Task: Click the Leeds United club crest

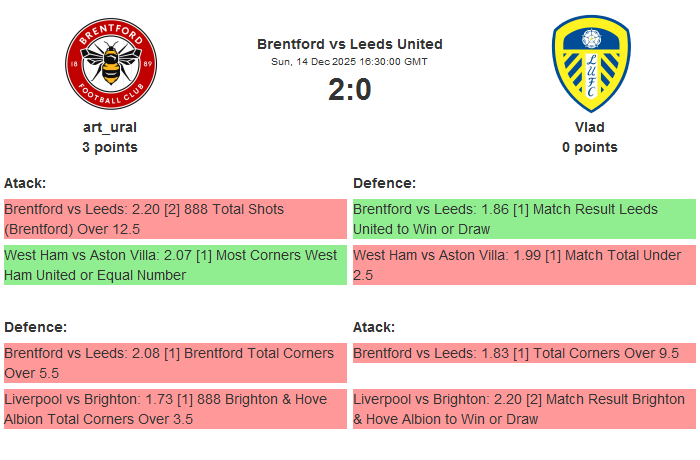Action: coord(590,64)
